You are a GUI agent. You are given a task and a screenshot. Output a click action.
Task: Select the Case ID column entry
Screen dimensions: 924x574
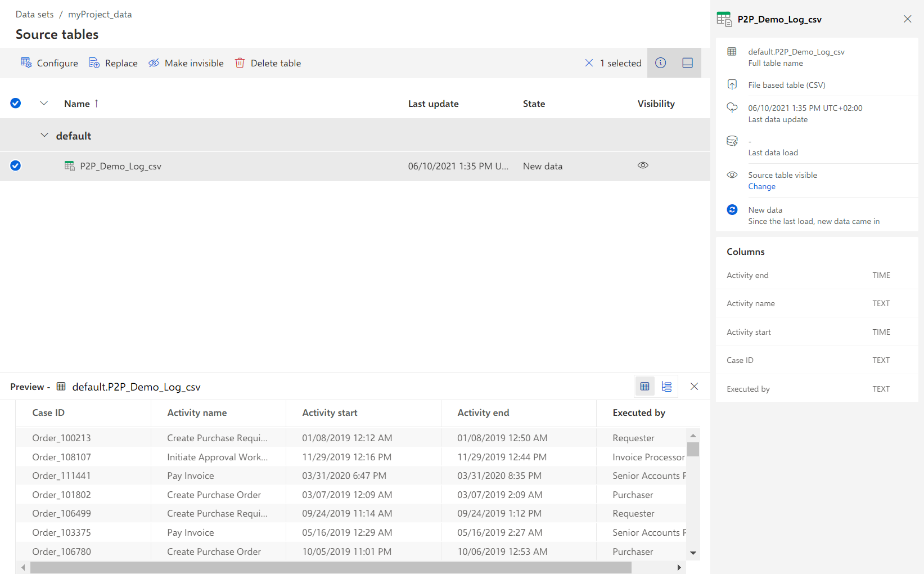[x=817, y=360]
